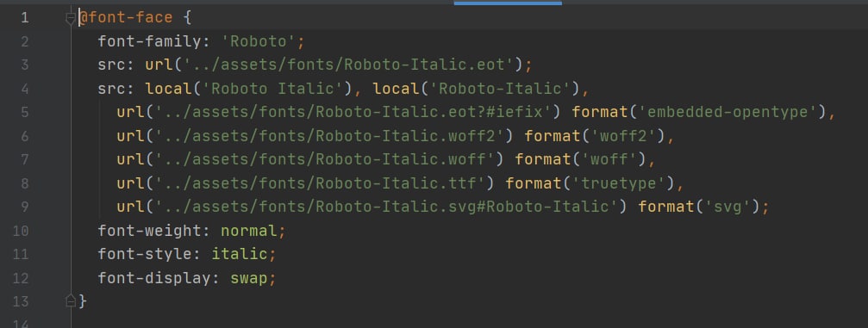Click line number 9 in the gutter
The image size is (868, 328).
[x=25, y=207]
